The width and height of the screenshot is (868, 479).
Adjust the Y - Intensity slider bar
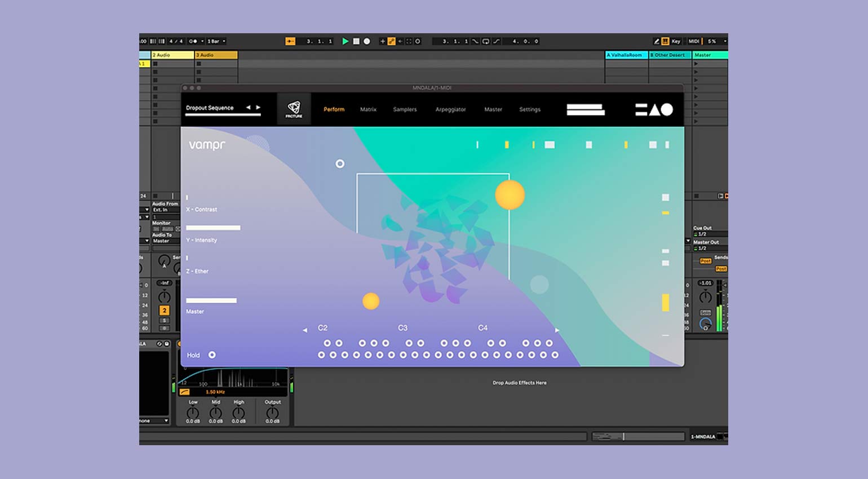pos(213,228)
